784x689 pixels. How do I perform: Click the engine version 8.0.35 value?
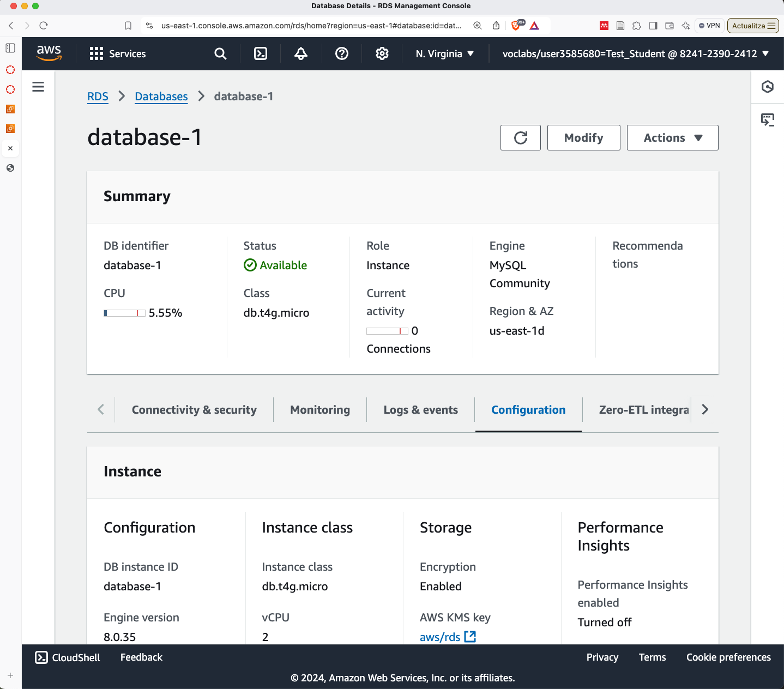tap(120, 637)
